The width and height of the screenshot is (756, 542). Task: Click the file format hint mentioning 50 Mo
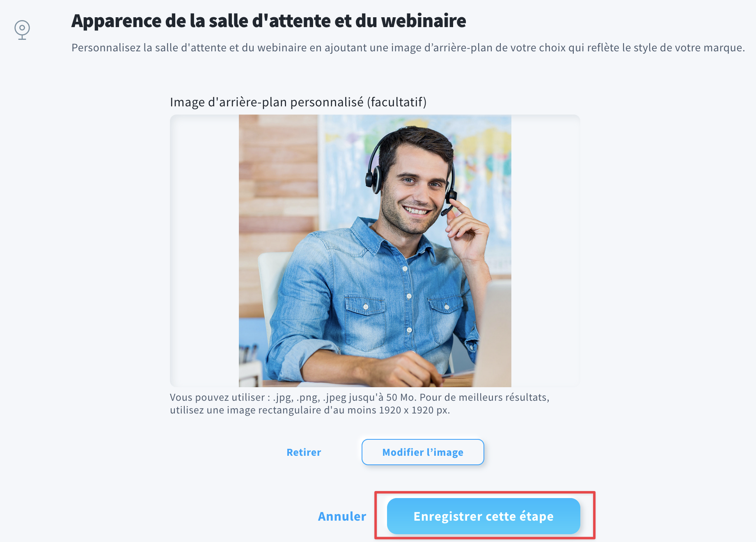(x=360, y=404)
